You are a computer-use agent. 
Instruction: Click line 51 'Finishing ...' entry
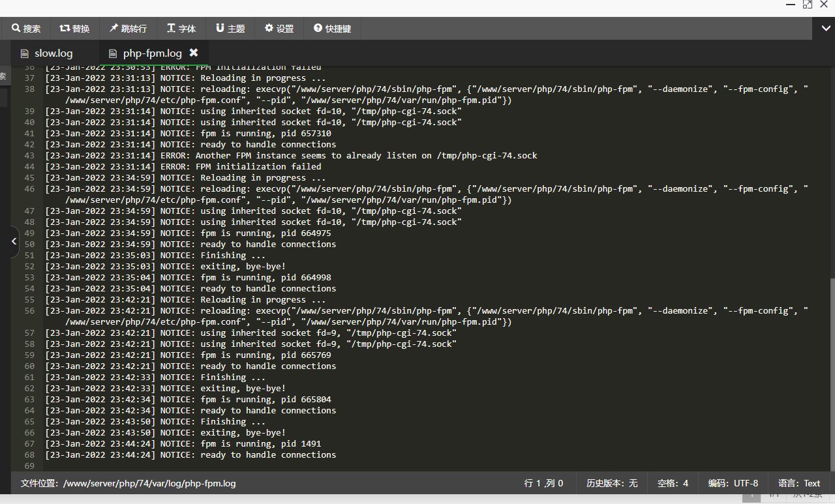coord(155,255)
